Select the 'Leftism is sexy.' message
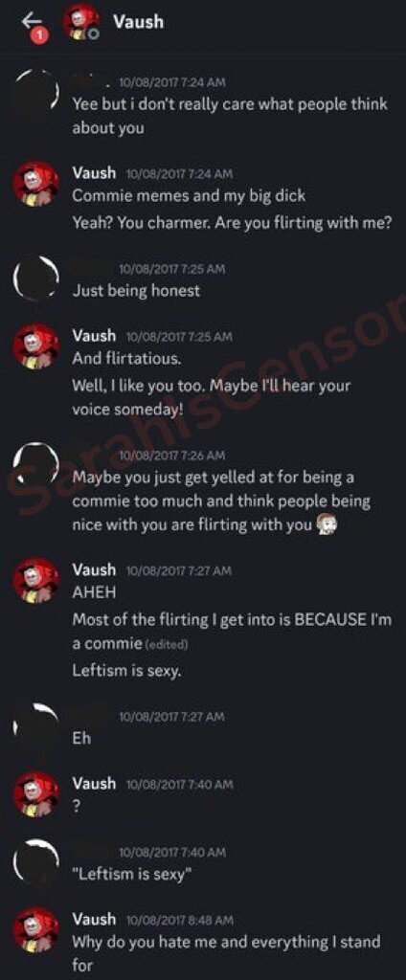 tap(127, 671)
